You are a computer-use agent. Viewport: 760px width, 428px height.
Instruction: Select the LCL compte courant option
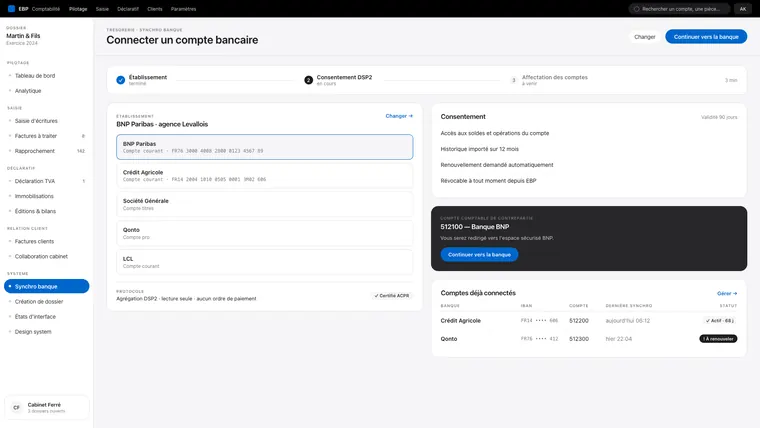(x=265, y=262)
